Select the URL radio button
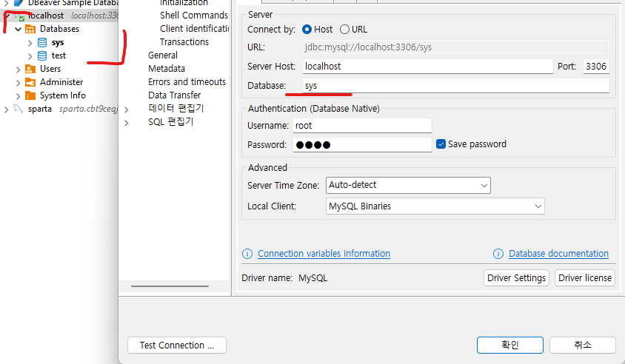The image size is (625, 364). tap(345, 30)
